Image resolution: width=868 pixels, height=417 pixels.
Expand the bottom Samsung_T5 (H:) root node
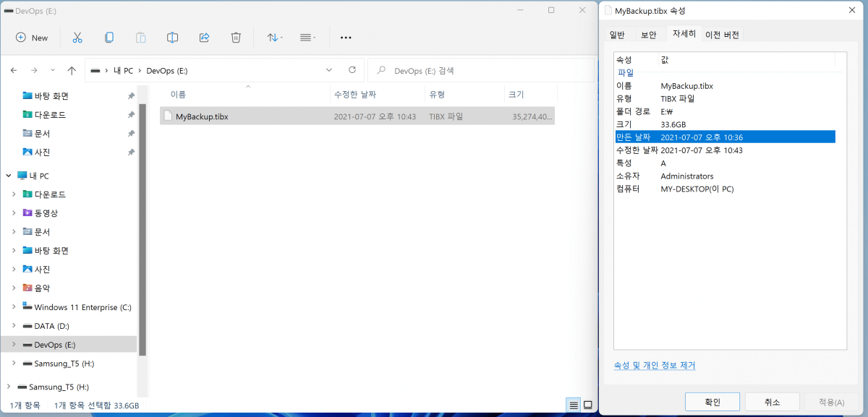[x=8, y=387]
